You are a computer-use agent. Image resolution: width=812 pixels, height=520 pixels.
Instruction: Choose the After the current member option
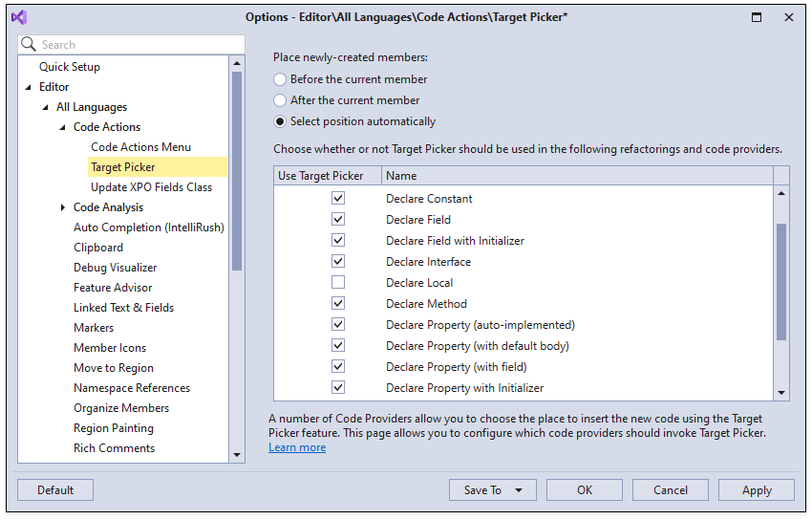(280, 100)
